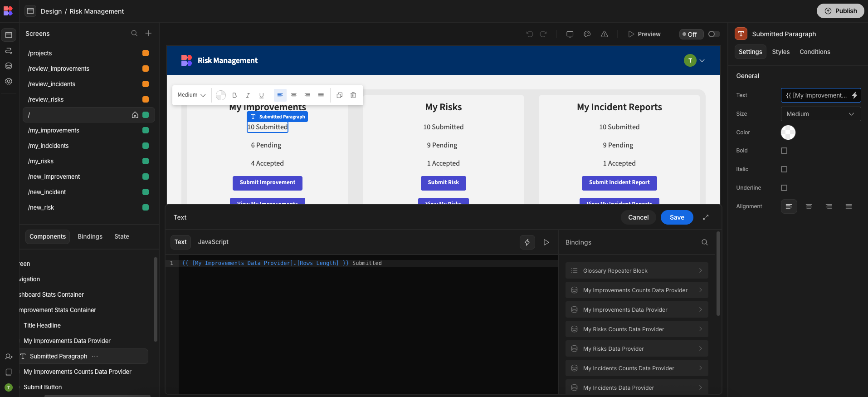Open the color picker in floating toolbar
Screen dimensions: 868x397
pos(221,95)
